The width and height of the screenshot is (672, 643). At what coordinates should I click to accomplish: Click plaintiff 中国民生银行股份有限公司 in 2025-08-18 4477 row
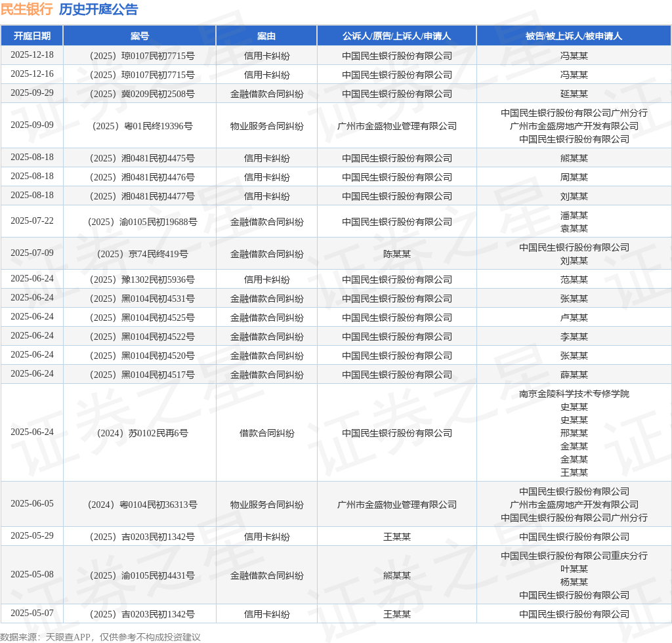[397, 196]
